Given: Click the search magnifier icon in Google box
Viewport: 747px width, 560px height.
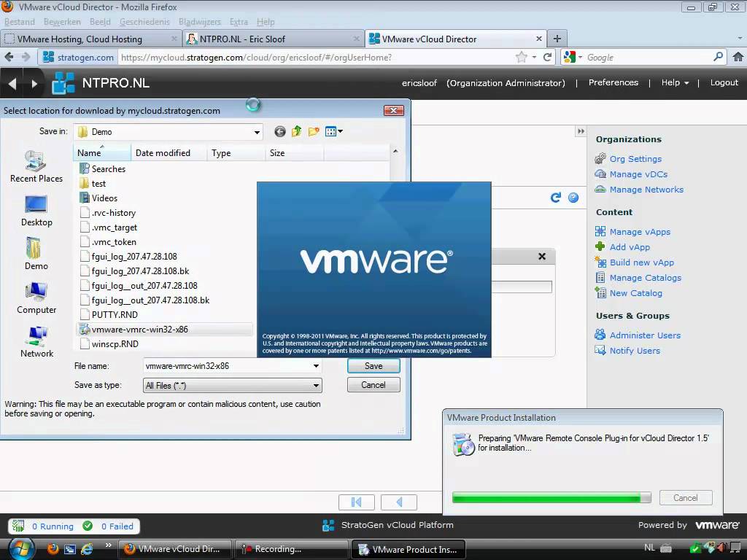Looking at the screenshot, I should click(x=718, y=57).
